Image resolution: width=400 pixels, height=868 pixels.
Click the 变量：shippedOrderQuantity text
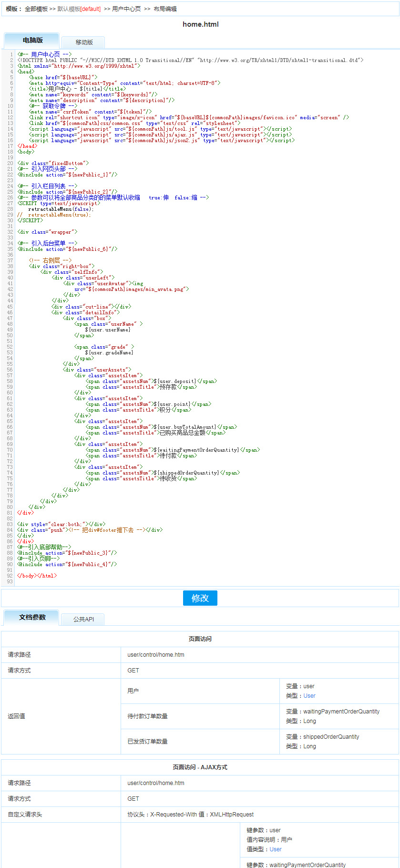pyautogui.click(x=323, y=737)
